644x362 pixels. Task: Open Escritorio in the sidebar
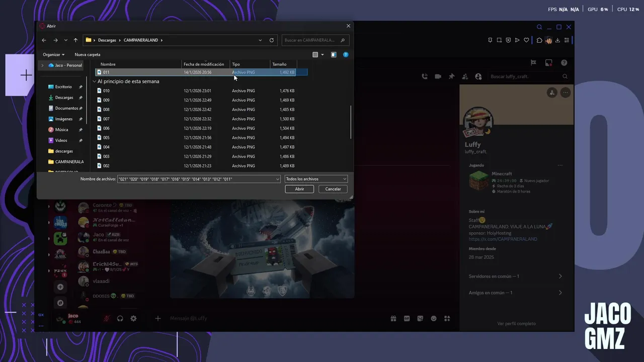pyautogui.click(x=63, y=87)
